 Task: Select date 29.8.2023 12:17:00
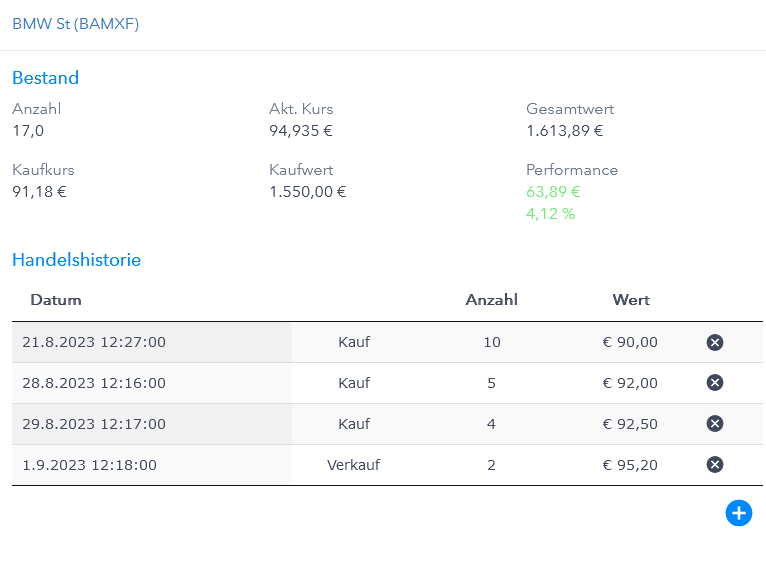(x=94, y=424)
